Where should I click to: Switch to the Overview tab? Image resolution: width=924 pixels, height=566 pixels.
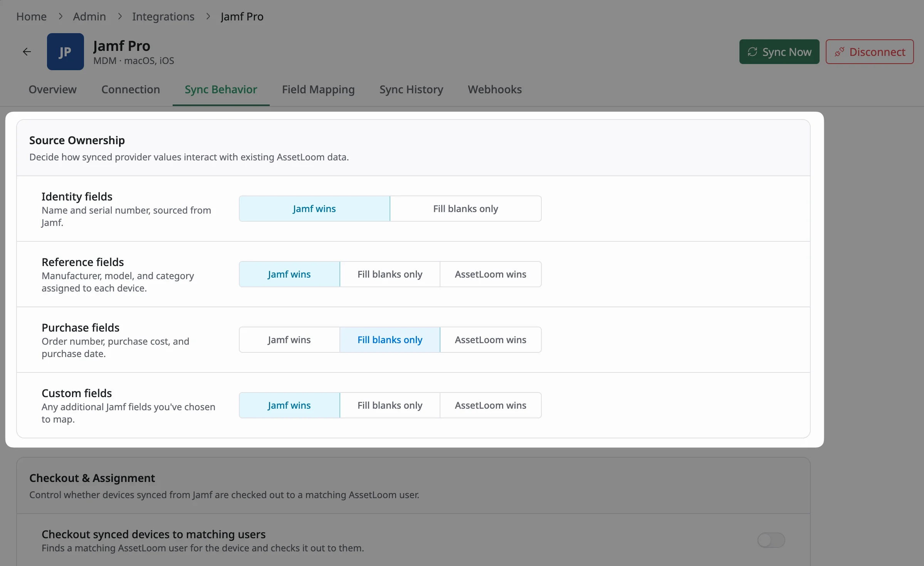coord(52,89)
